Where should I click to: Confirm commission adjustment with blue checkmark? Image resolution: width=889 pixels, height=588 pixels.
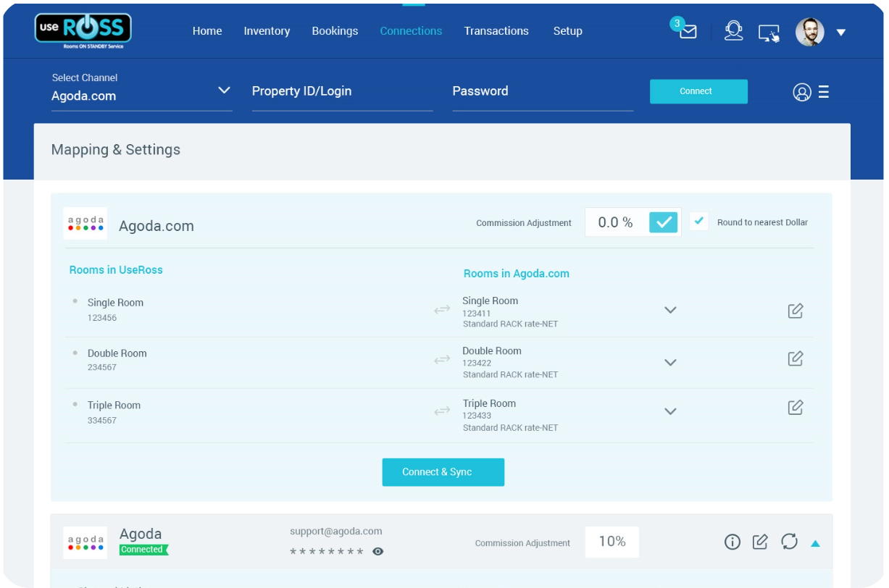pyautogui.click(x=664, y=222)
